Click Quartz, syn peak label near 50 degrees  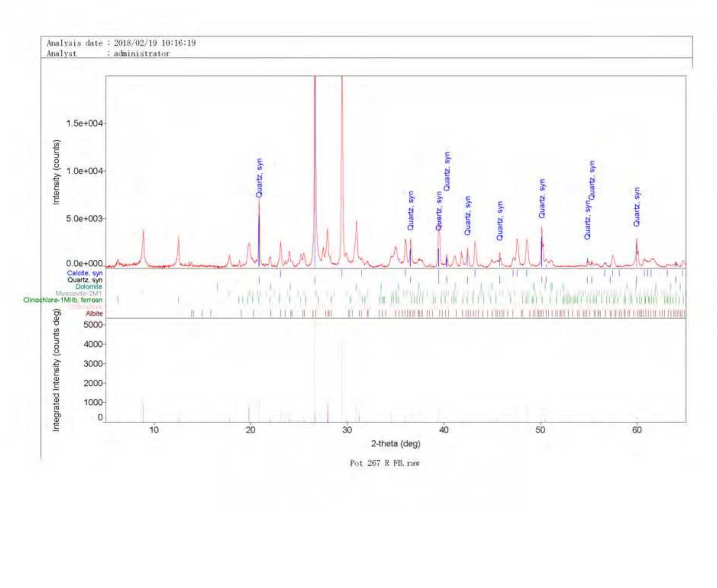point(542,199)
